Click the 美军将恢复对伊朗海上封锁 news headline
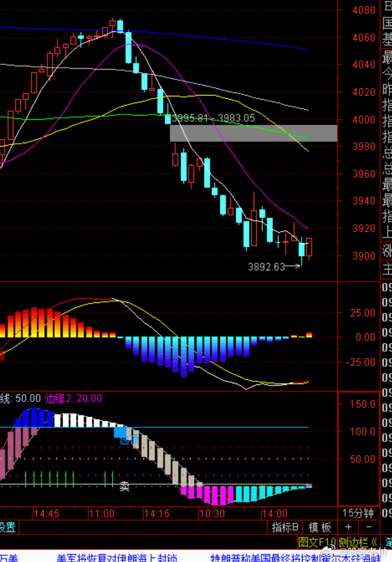This screenshot has width=392, height=562. click(x=116, y=558)
